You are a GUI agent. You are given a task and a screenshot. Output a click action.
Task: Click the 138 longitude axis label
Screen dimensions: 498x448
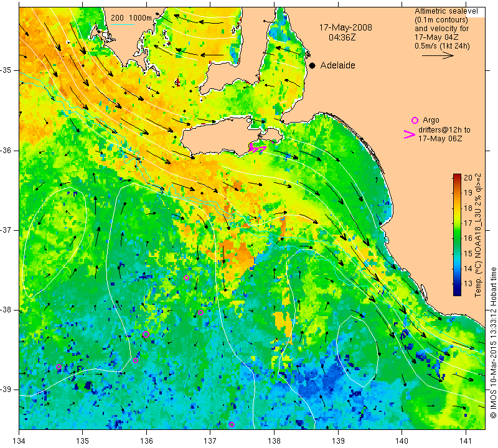coord(274,441)
